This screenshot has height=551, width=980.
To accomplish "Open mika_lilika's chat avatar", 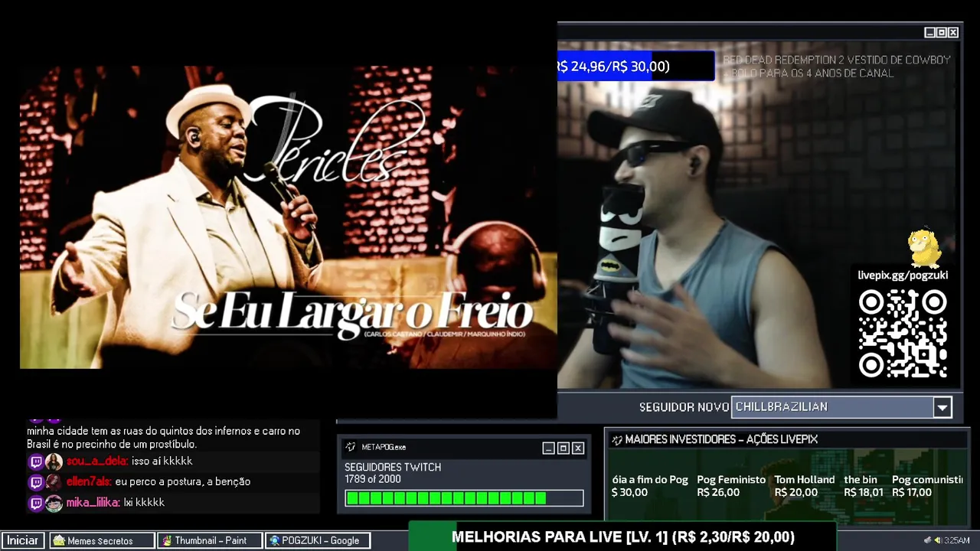I will click(54, 503).
